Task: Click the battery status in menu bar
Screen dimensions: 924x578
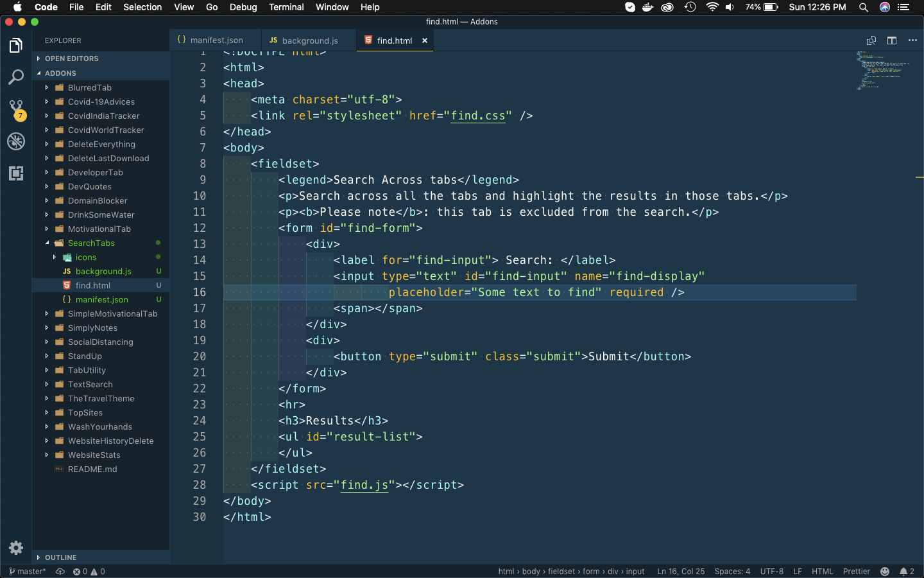Action: point(762,7)
